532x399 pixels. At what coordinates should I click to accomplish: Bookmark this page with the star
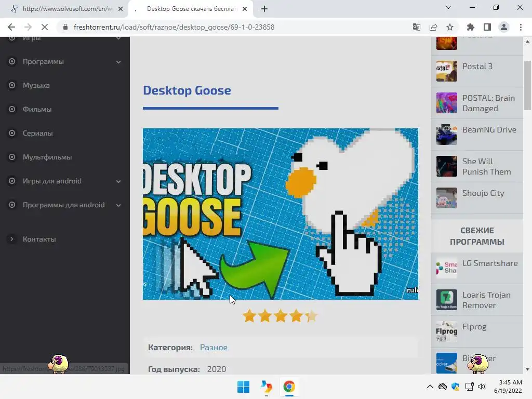tap(450, 27)
